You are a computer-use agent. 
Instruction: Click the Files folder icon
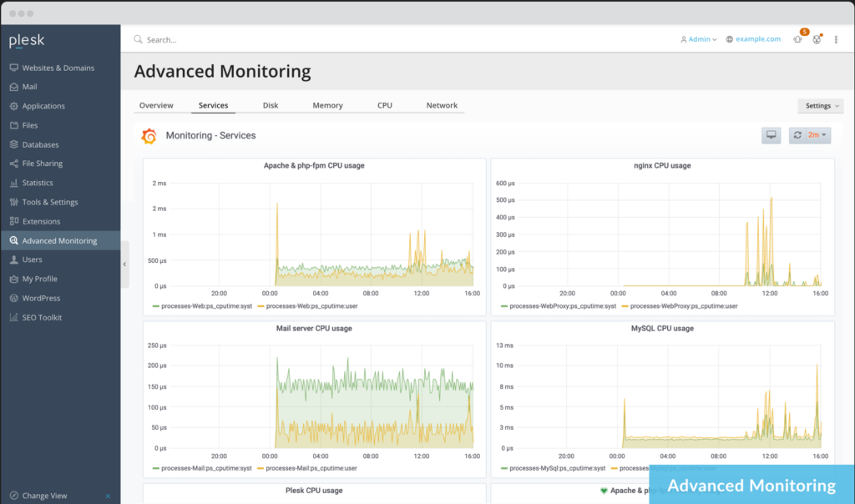(13, 125)
